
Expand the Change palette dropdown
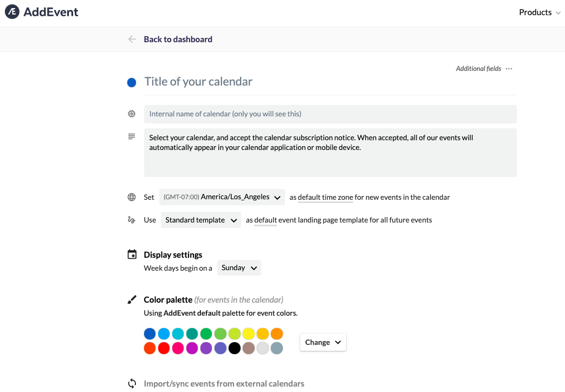(x=323, y=342)
